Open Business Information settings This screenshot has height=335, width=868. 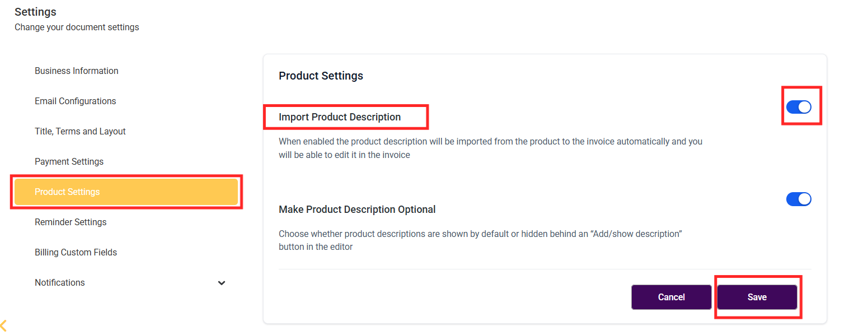click(x=77, y=71)
